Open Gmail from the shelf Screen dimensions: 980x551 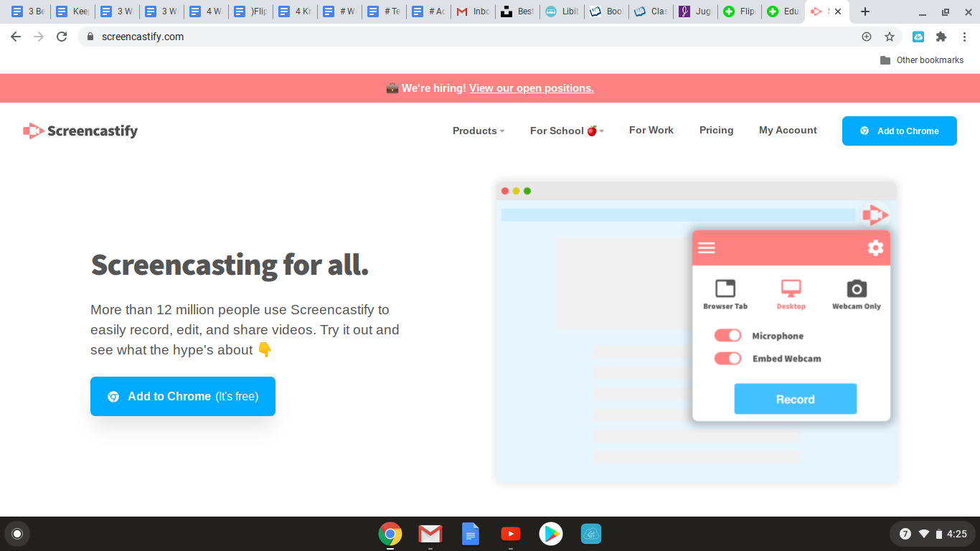pyautogui.click(x=430, y=534)
